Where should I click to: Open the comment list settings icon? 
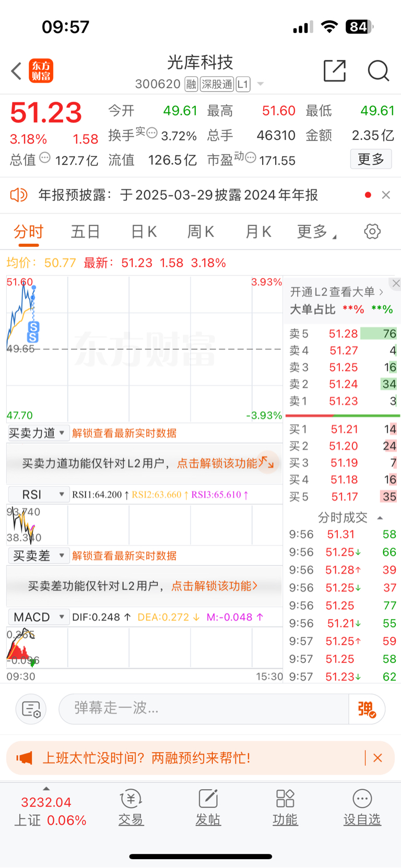point(31,709)
